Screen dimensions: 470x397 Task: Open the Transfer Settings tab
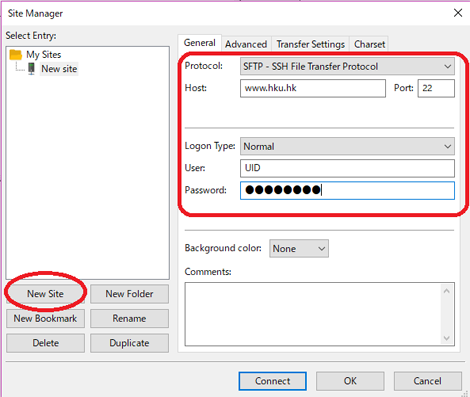coord(310,44)
